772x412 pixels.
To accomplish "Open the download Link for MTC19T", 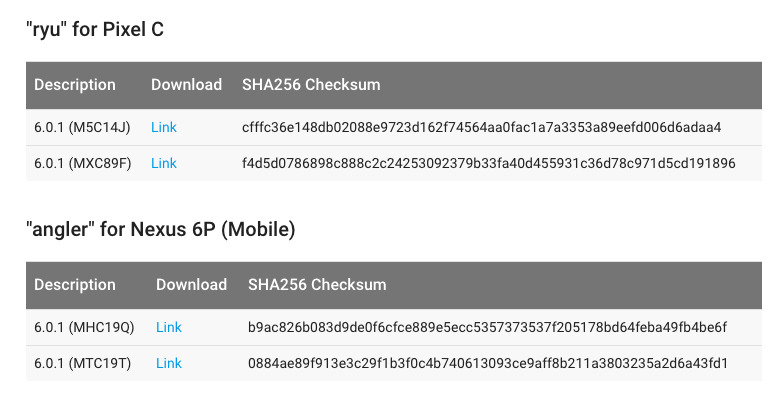I will [x=169, y=363].
